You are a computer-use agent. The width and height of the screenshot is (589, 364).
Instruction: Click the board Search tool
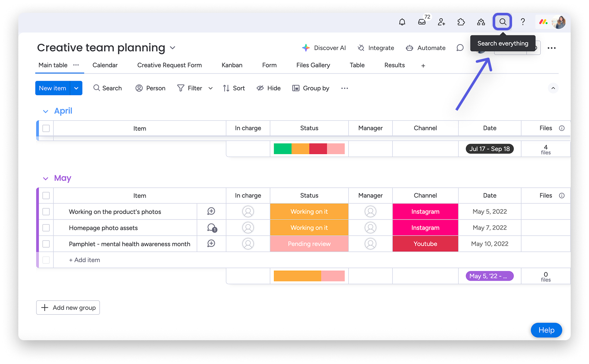pyautogui.click(x=107, y=88)
